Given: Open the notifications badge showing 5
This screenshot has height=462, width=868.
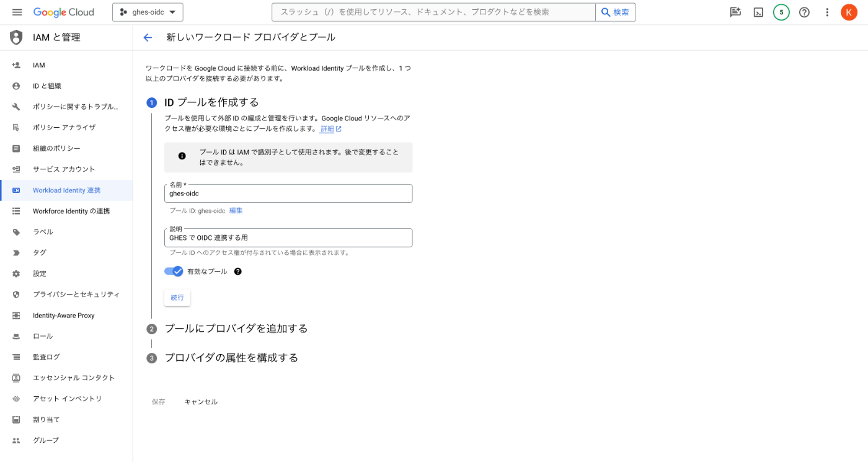Looking at the screenshot, I should (781, 12).
